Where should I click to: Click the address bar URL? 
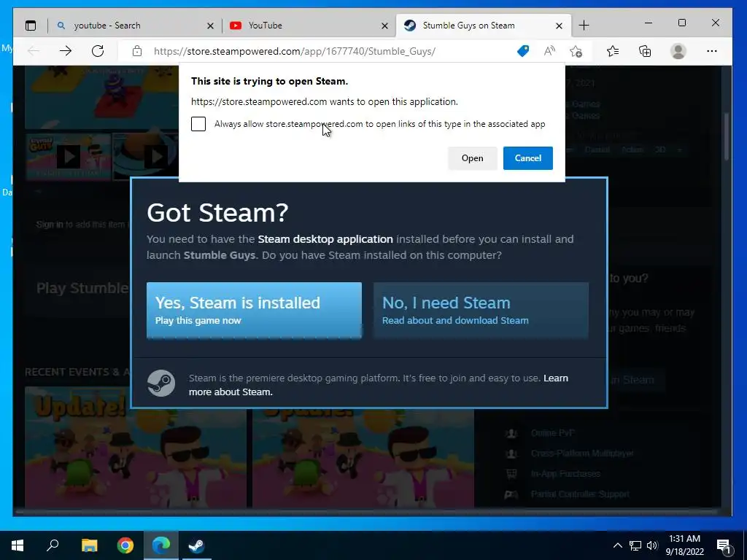pyautogui.click(x=295, y=51)
